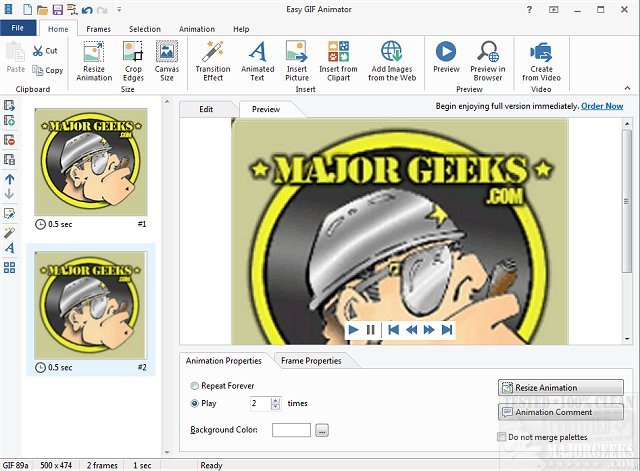The image size is (640, 471).
Task: Insert Animated Text from ribbon
Action: point(258,61)
